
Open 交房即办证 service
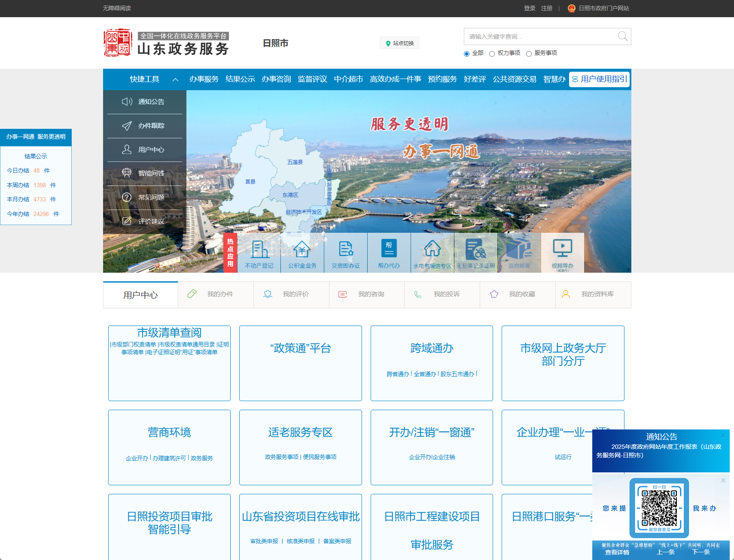point(345,253)
